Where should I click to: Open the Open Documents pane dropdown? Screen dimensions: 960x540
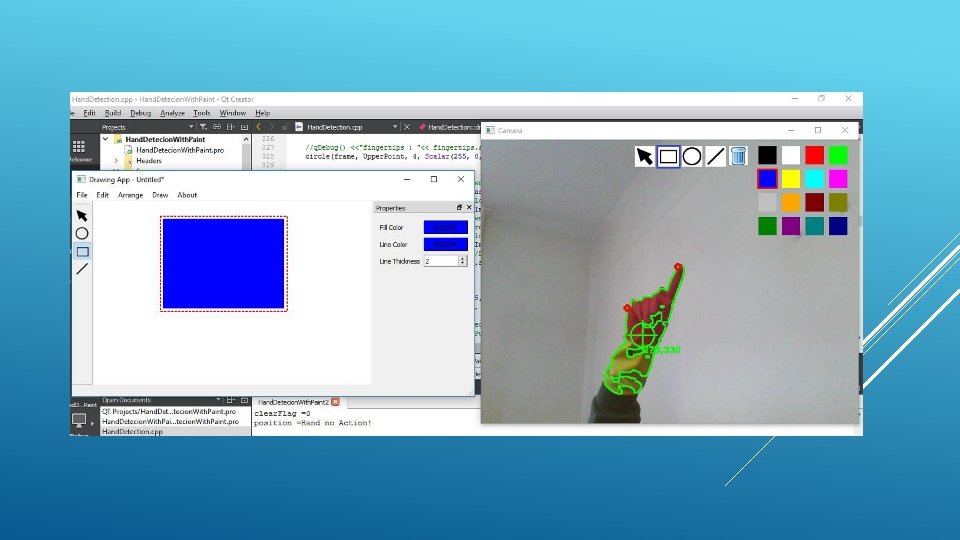tap(219, 400)
